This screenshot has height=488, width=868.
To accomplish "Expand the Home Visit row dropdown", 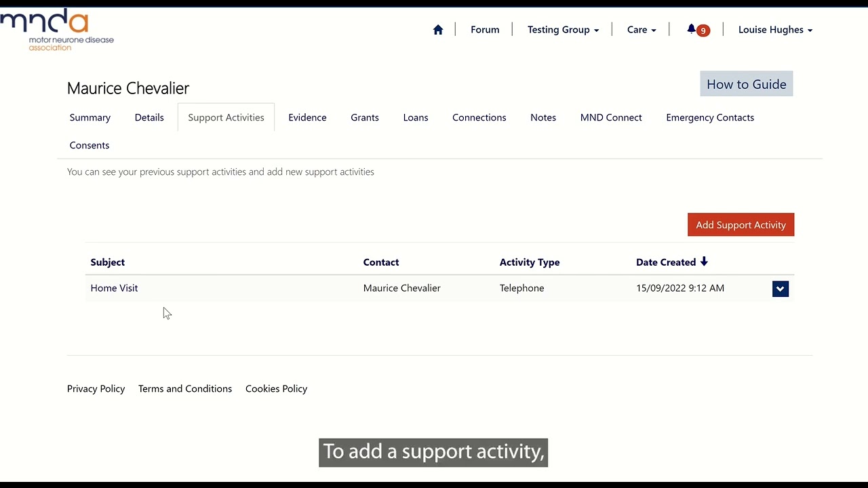I will [x=780, y=289].
